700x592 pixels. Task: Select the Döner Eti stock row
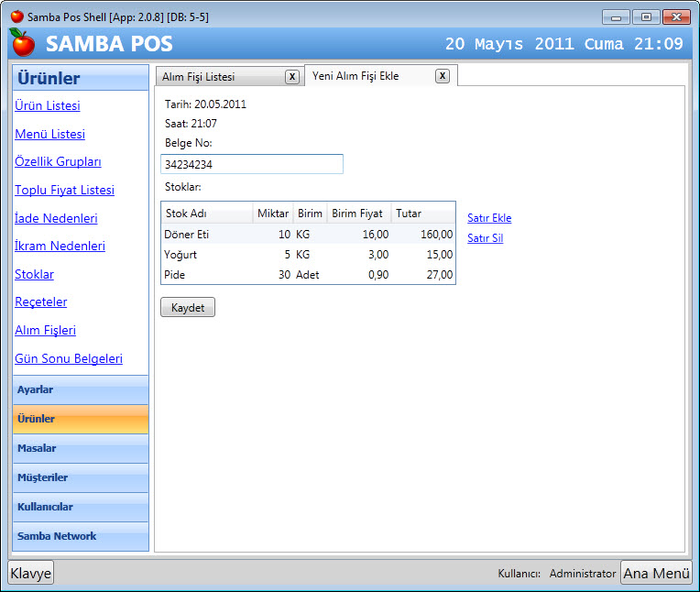tap(206, 235)
